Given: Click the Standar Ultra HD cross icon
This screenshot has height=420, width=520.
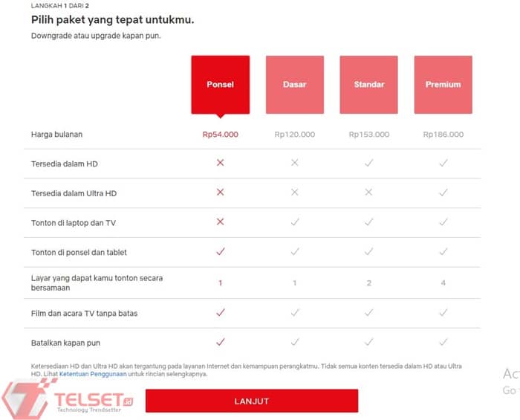Looking at the screenshot, I should tap(368, 193).
